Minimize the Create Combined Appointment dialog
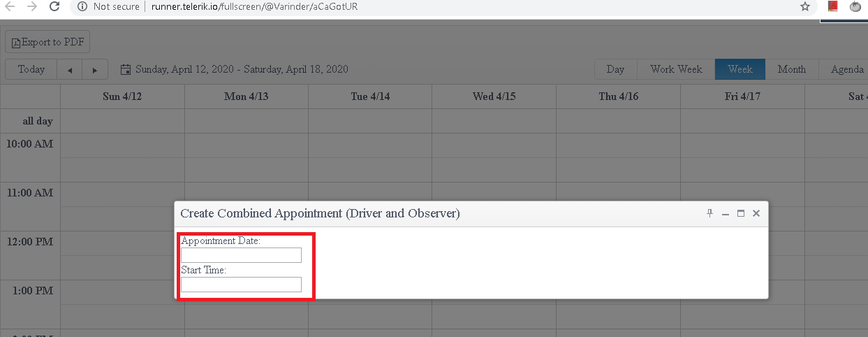 point(726,213)
